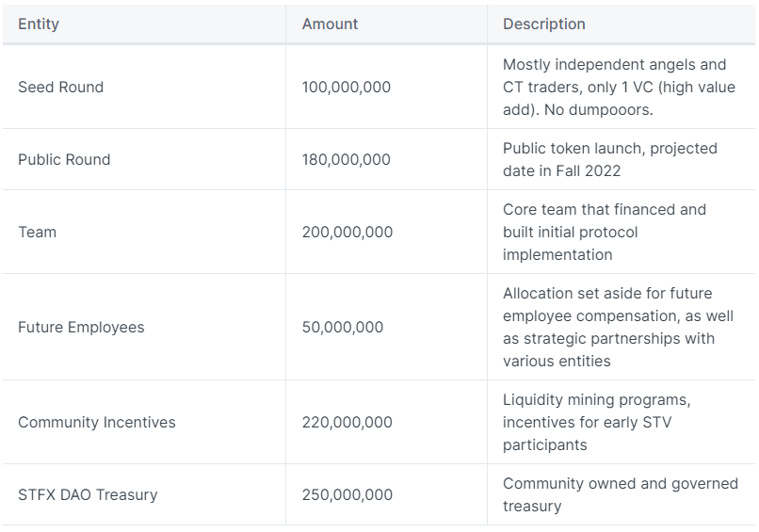Click the Description column header

point(543,24)
